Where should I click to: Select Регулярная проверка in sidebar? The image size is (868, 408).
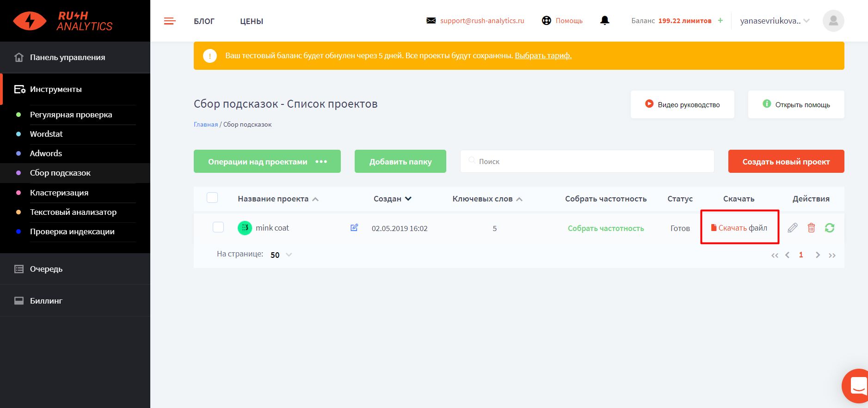pyautogui.click(x=71, y=115)
